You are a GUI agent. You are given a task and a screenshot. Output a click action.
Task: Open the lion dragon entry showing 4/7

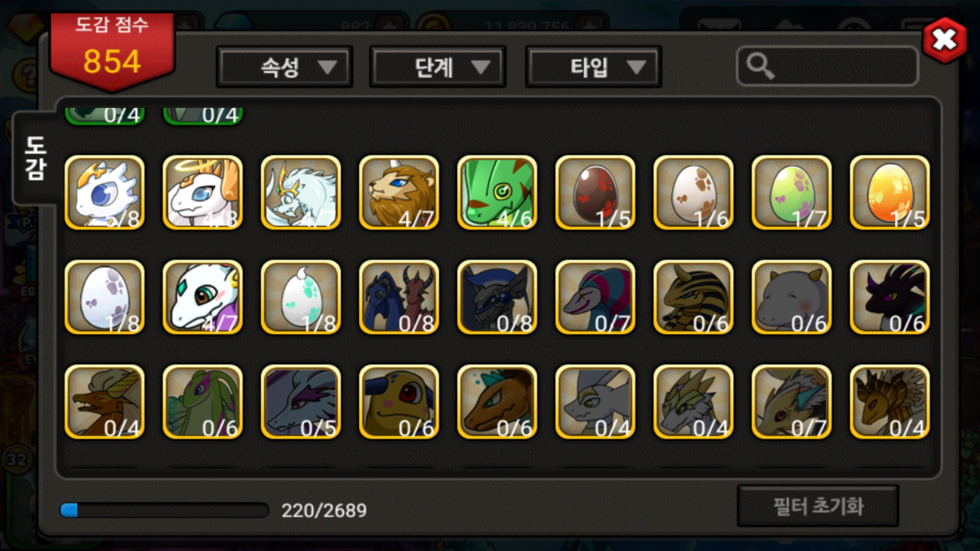pos(399,193)
